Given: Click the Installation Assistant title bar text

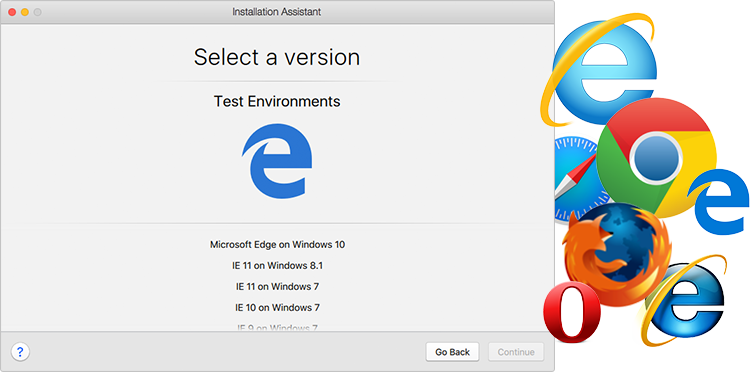Looking at the screenshot, I should point(276,12).
